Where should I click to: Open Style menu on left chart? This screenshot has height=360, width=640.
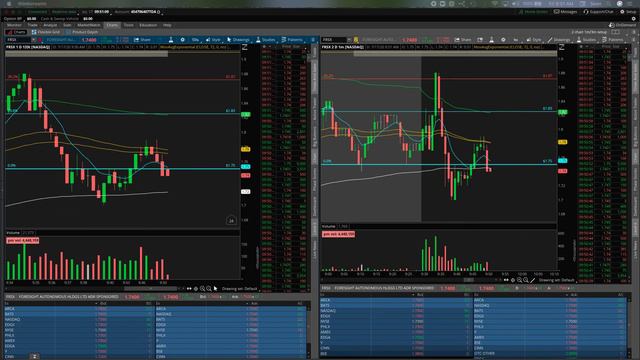(x=213, y=40)
